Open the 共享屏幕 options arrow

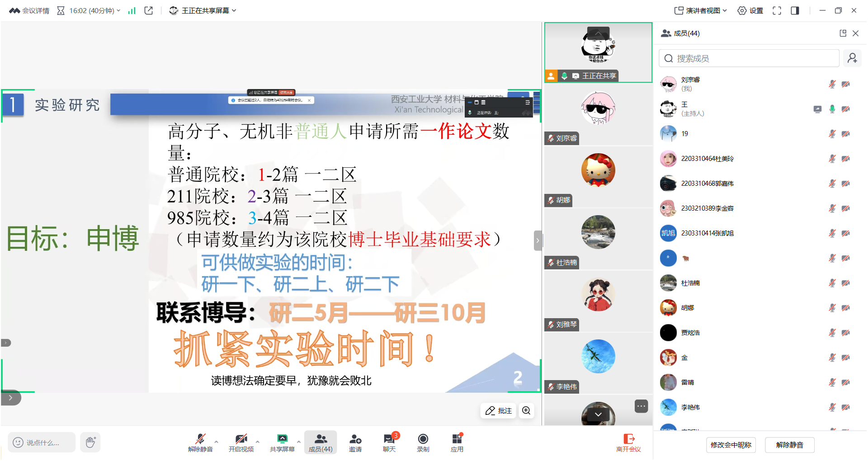click(298, 442)
